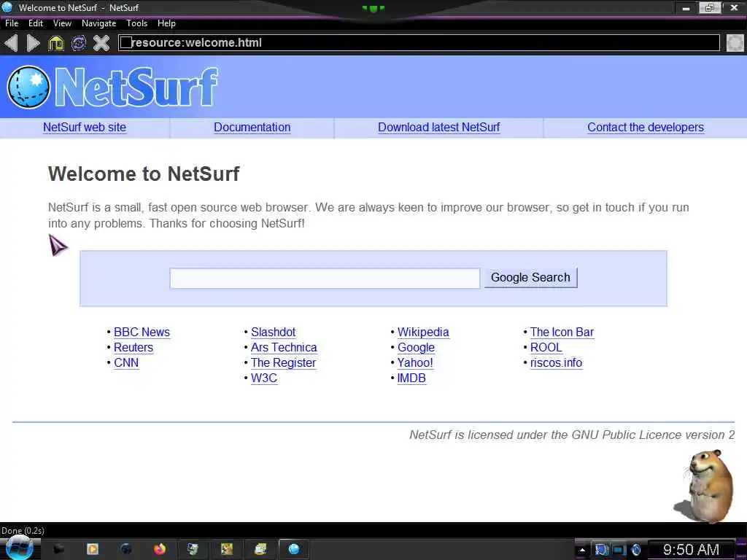Click the page favicon in the URL bar
Screen dimensions: 747x560
pos(125,42)
